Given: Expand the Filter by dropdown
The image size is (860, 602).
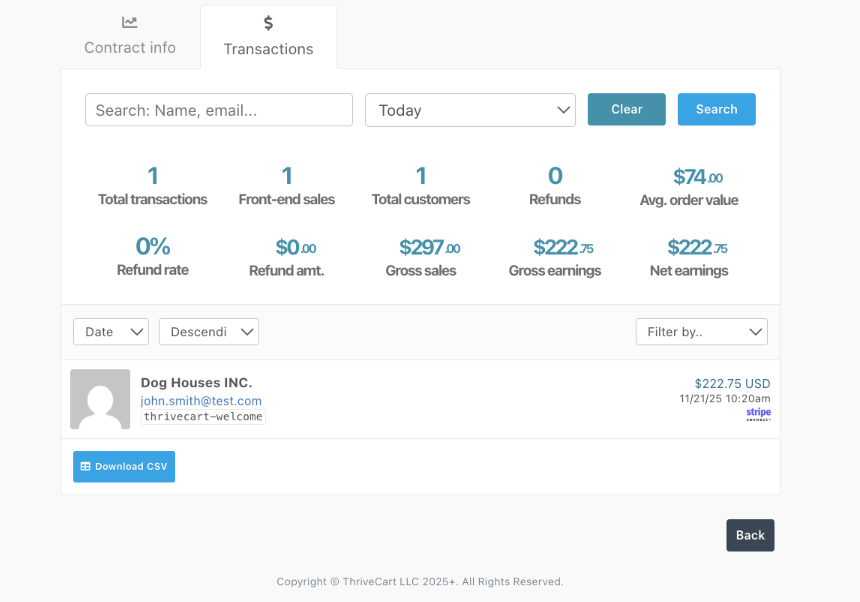Looking at the screenshot, I should click(701, 332).
